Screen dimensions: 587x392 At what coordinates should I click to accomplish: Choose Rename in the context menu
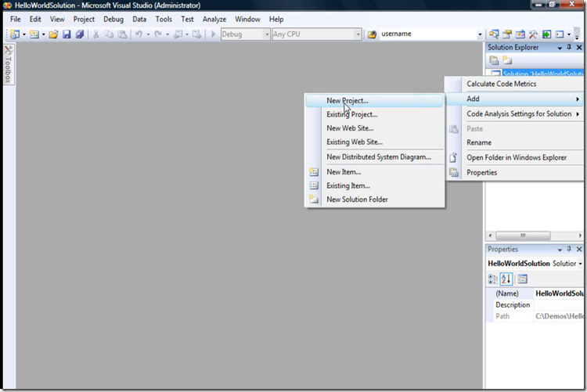(515, 142)
